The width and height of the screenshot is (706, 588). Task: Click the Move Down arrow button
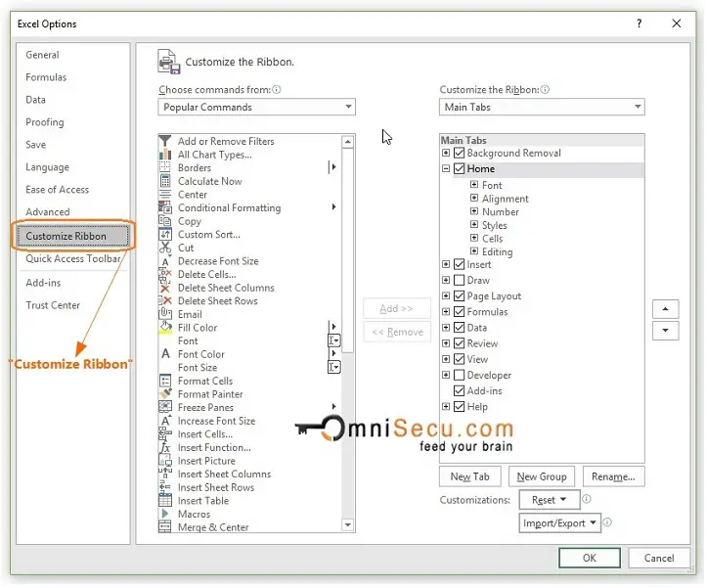(x=665, y=331)
